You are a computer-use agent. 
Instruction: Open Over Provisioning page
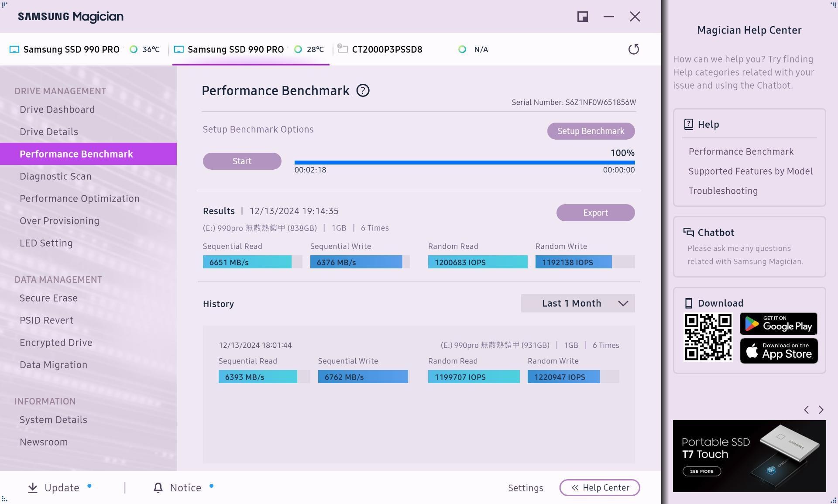click(59, 221)
